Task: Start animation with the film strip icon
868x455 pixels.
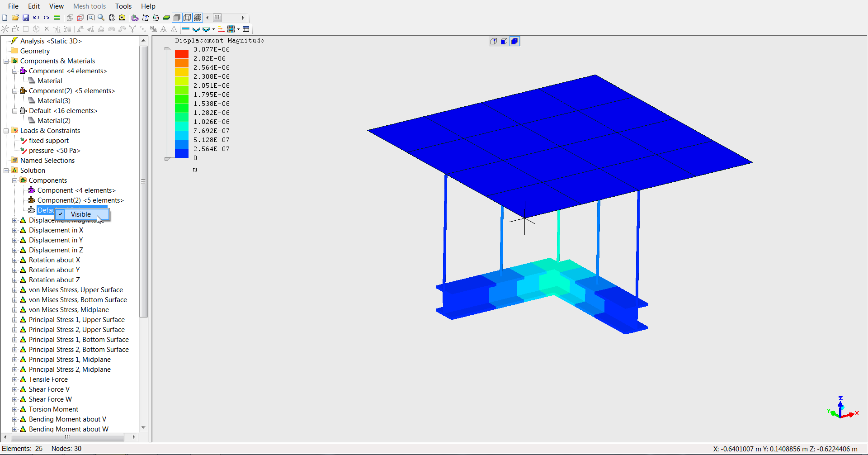Action: pos(231,29)
